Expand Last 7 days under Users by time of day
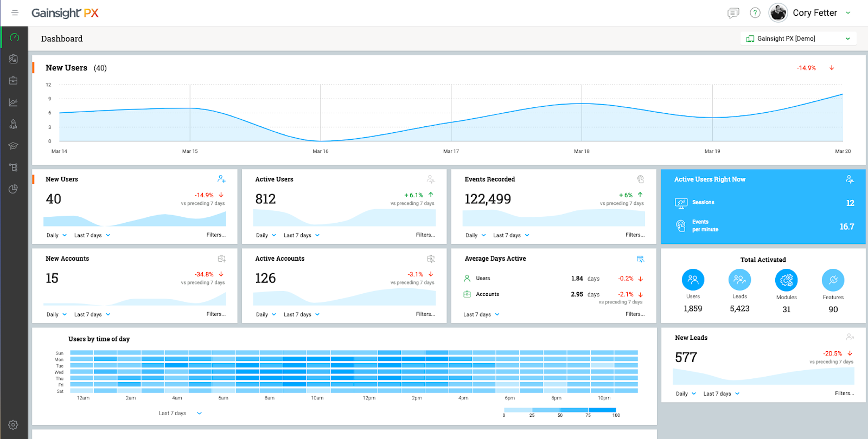The width and height of the screenshot is (868, 439). point(180,413)
